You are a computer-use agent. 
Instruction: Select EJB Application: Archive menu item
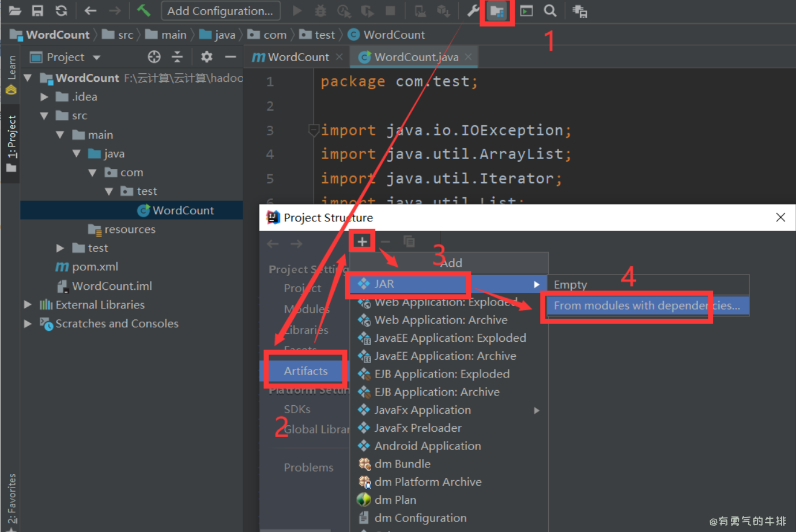click(x=448, y=392)
